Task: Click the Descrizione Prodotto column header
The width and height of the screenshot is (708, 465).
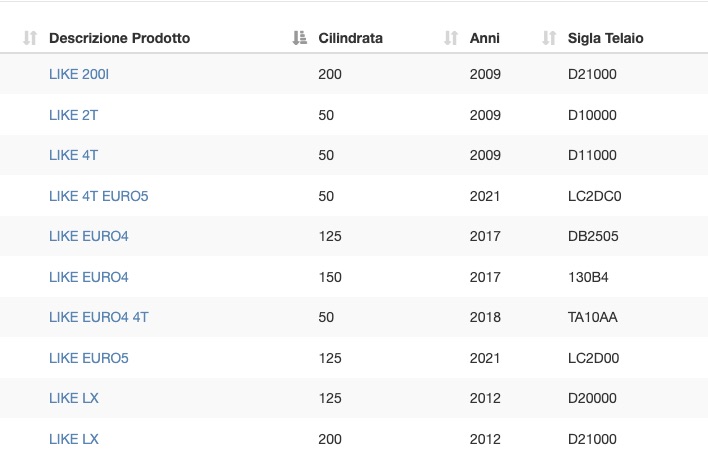Action: click(x=119, y=38)
